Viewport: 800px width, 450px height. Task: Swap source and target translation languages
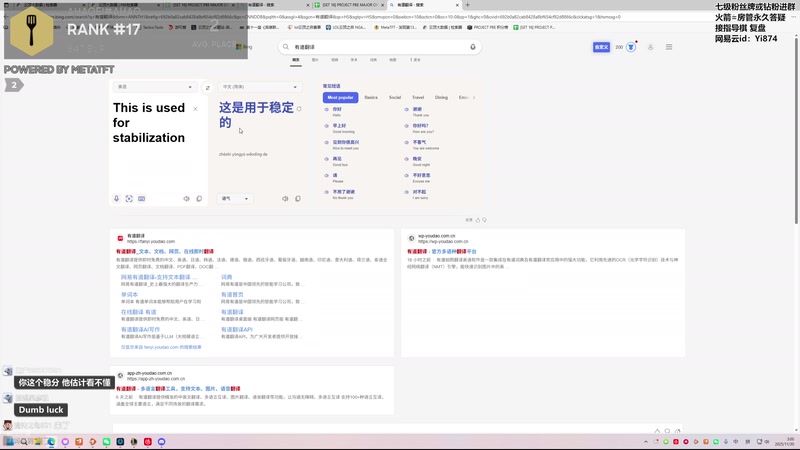(x=207, y=88)
